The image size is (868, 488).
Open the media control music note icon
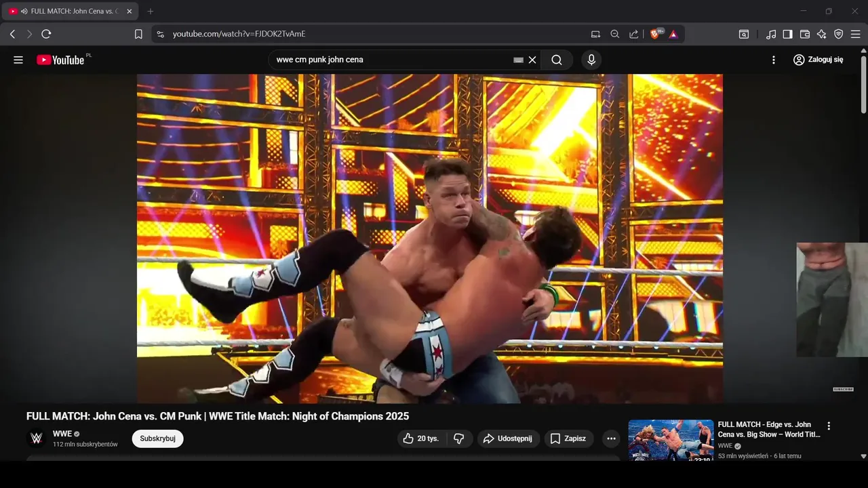point(771,34)
